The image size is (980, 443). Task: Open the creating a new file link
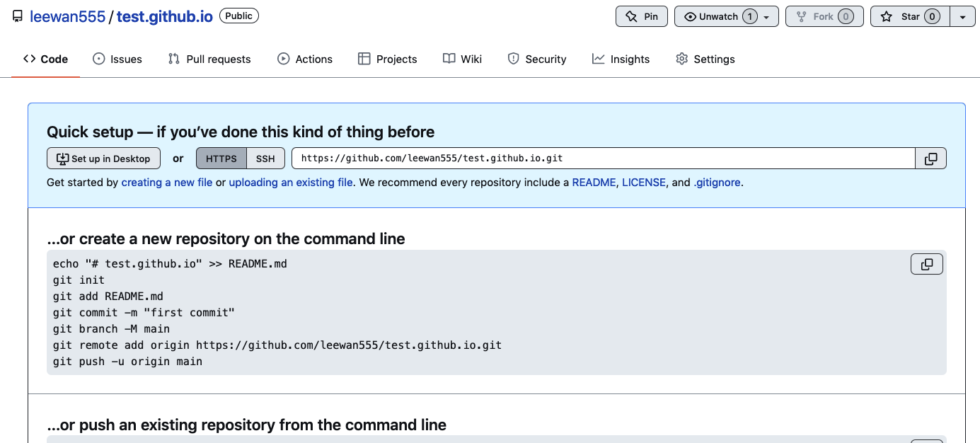[167, 183]
